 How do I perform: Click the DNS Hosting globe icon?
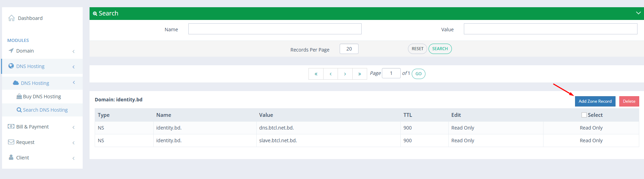pos(11,66)
